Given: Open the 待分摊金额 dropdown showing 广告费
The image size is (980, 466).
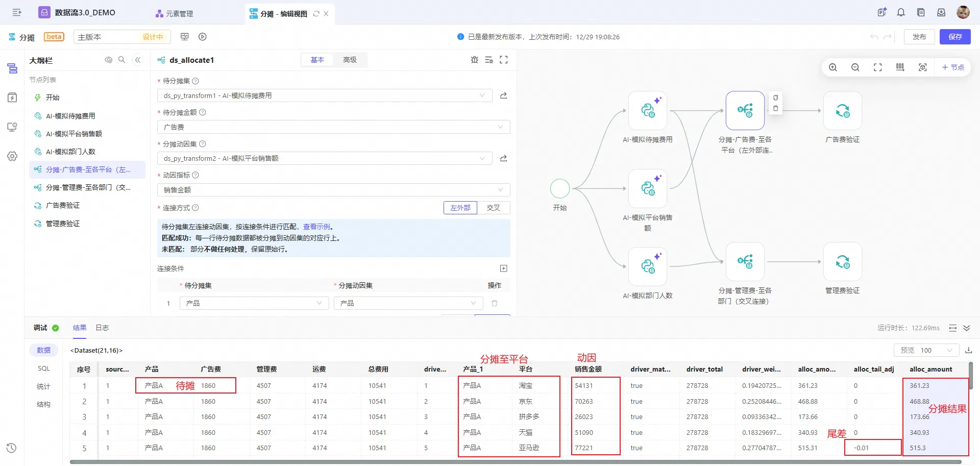Looking at the screenshot, I should tap(333, 127).
